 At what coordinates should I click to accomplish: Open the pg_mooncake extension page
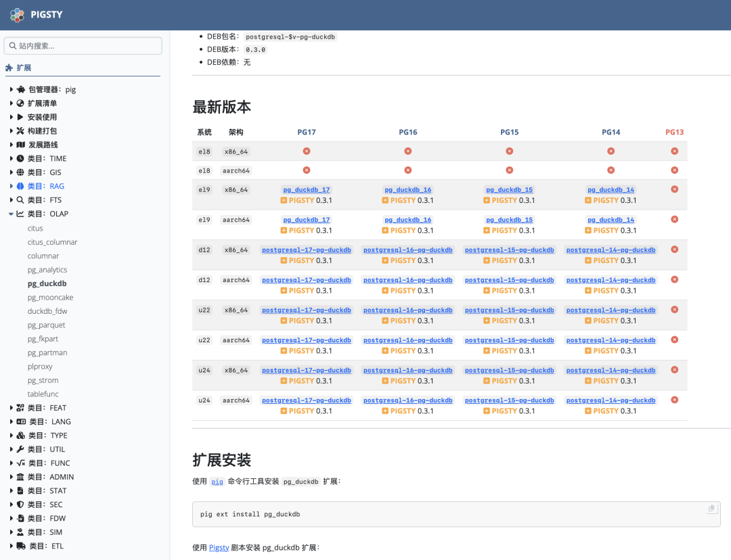[x=50, y=297]
